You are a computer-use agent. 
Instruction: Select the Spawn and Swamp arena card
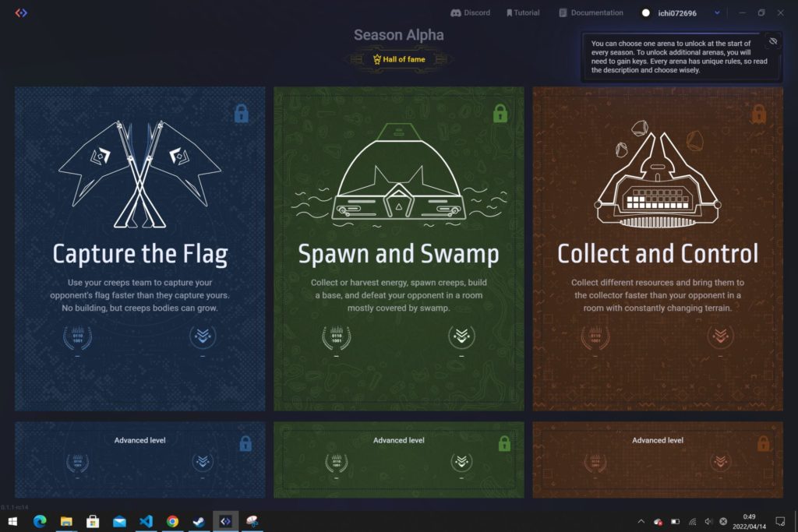click(398, 248)
